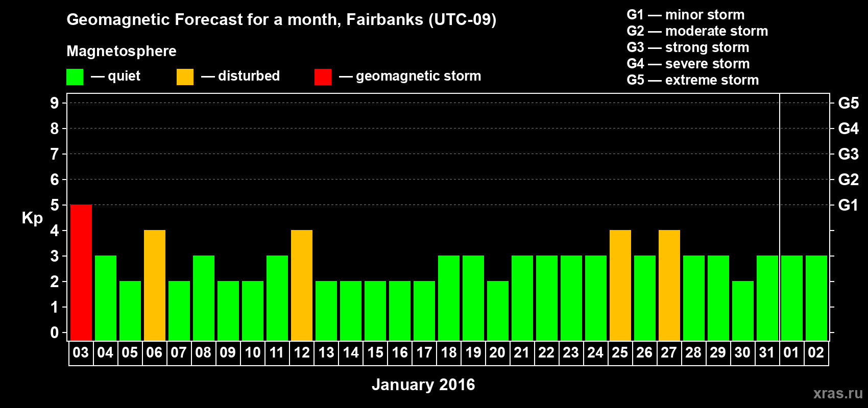Click the date label 05 on the axis
868x408 pixels.
pos(130,352)
